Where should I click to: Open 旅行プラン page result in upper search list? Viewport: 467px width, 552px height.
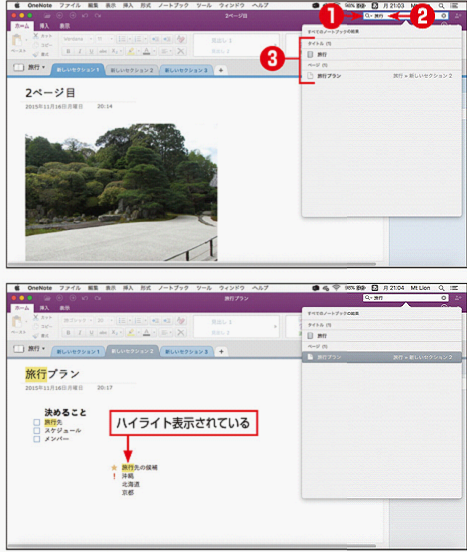[381, 76]
